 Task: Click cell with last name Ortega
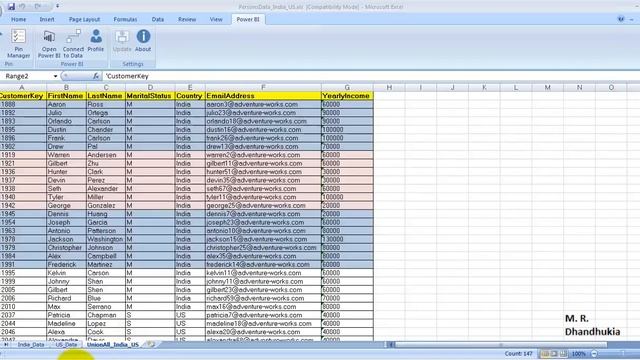point(106,113)
